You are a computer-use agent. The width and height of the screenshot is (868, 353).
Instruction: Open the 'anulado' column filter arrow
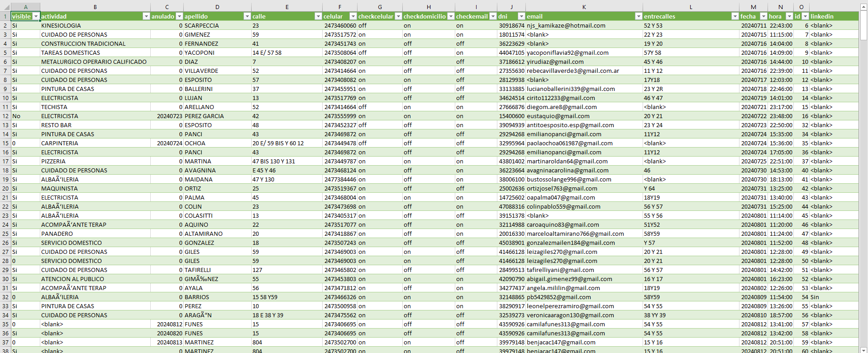[179, 16]
